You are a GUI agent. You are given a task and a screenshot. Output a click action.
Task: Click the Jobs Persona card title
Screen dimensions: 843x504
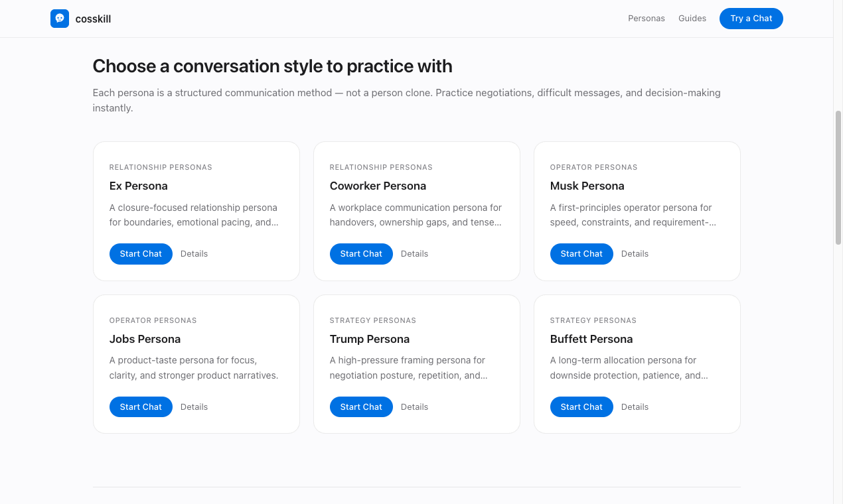click(145, 340)
